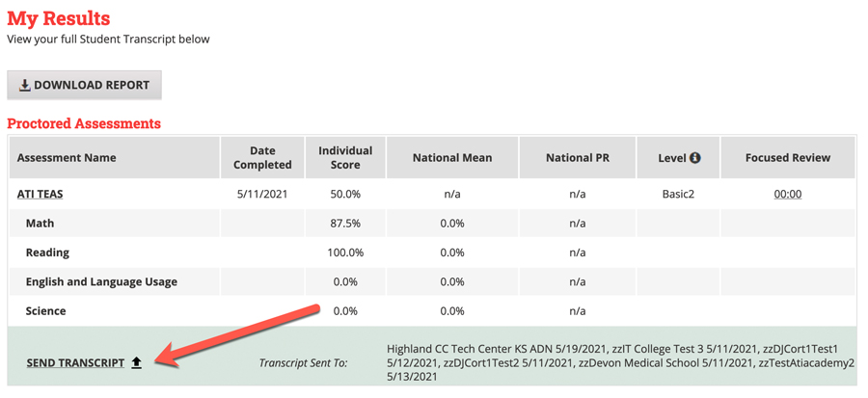Open the 00:00 Focused Review link
The image size is (868, 398).
click(x=787, y=194)
